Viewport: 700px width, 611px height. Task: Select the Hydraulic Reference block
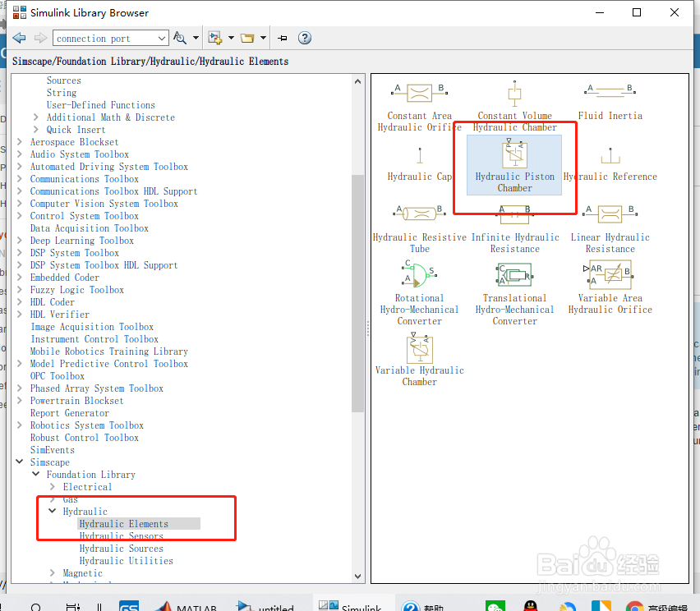point(610,164)
